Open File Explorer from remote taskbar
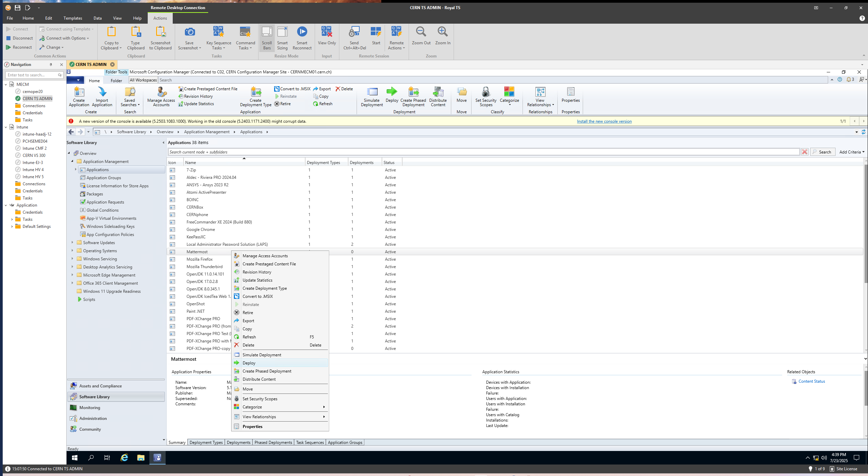Image resolution: width=868 pixels, height=476 pixels. click(141, 457)
